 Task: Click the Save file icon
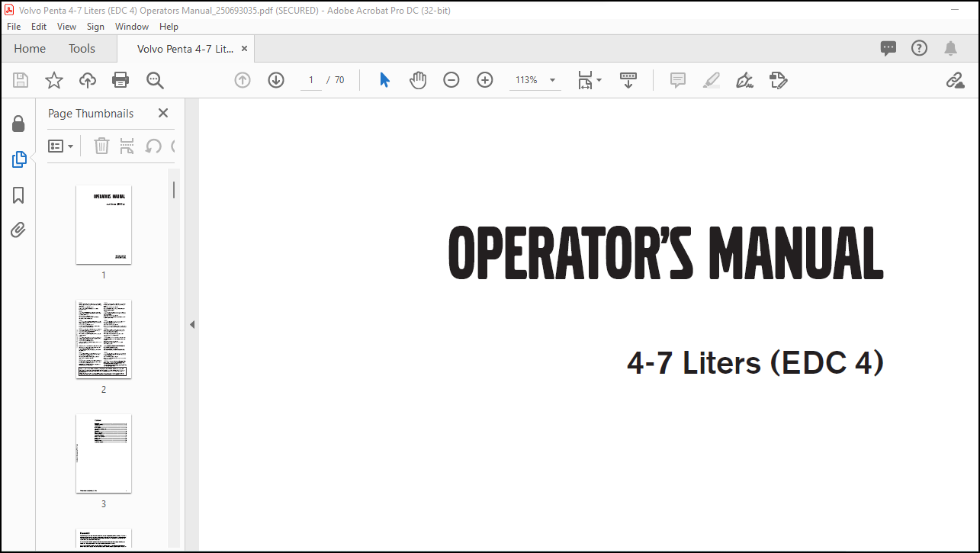click(21, 80)
